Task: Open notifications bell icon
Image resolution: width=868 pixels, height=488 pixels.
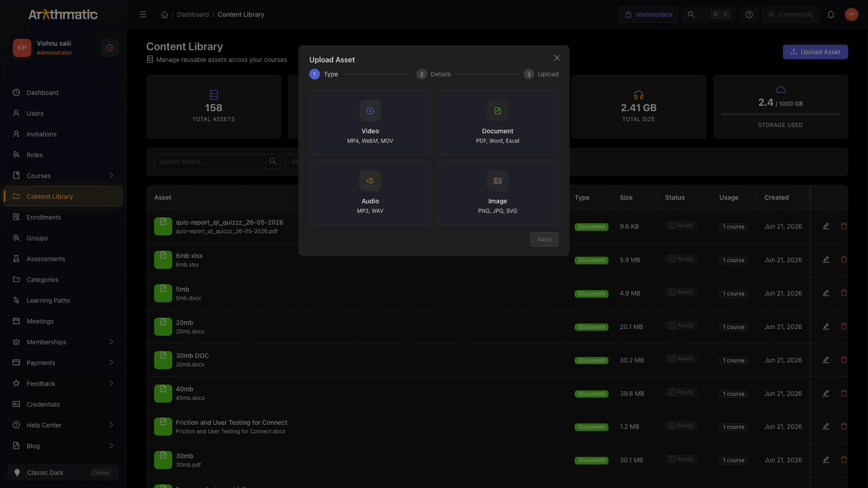Action: click(x=830, y=14)
